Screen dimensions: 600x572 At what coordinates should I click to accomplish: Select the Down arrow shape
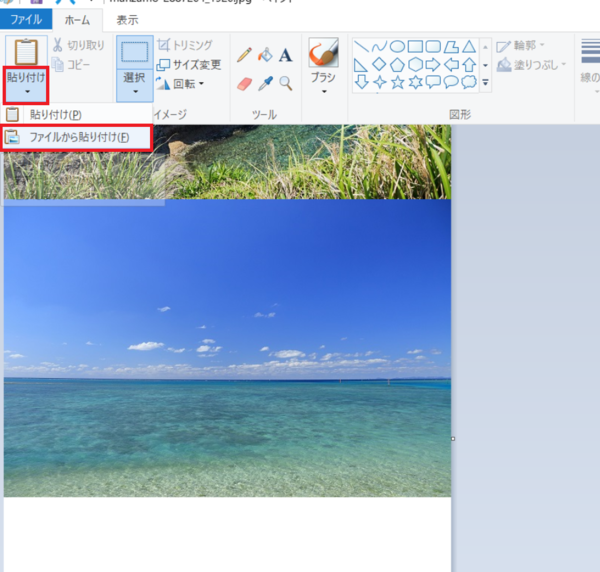362,82
